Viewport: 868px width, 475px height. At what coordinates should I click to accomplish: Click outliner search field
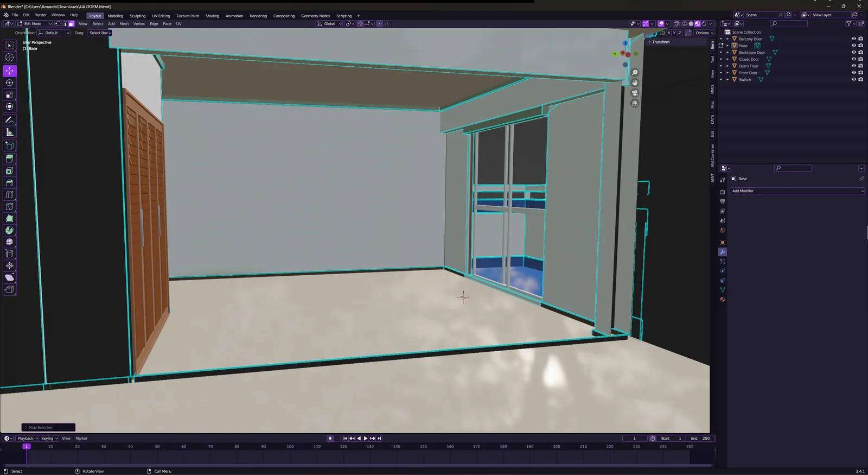[x=789, y=24]
